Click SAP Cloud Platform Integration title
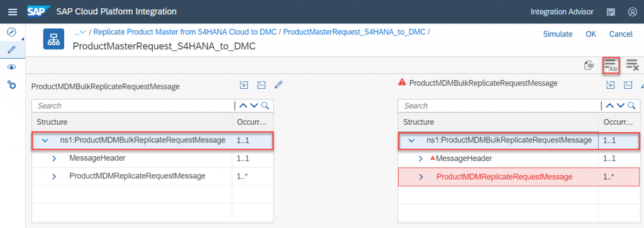This screenshot has height=228, width=644. [x=116, y=11]
